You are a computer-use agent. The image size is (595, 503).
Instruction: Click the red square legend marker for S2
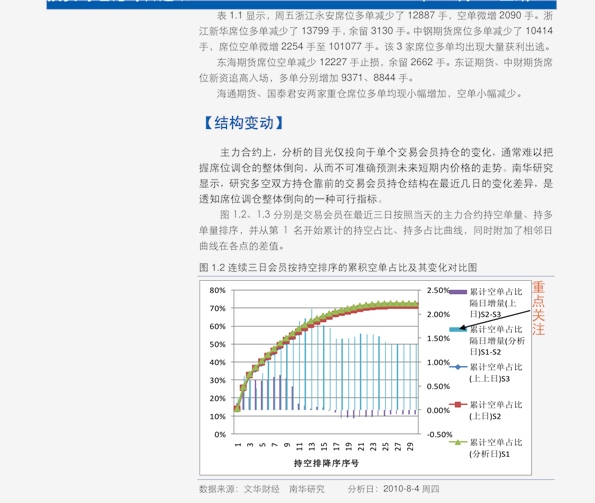(x=458, y=404)
